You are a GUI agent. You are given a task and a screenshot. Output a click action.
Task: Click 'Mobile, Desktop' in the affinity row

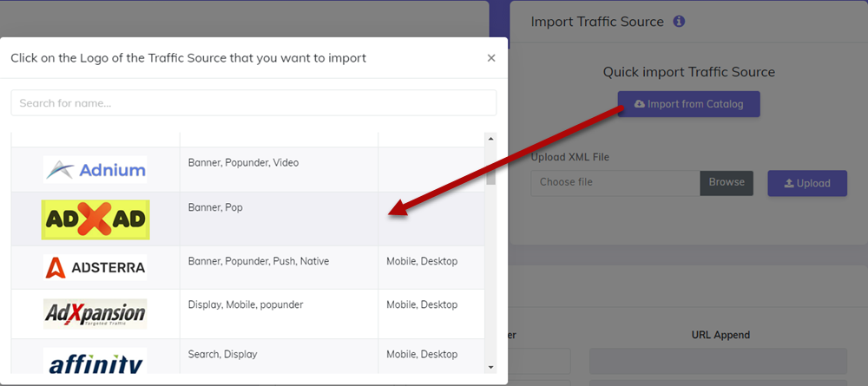pos(422,354)
